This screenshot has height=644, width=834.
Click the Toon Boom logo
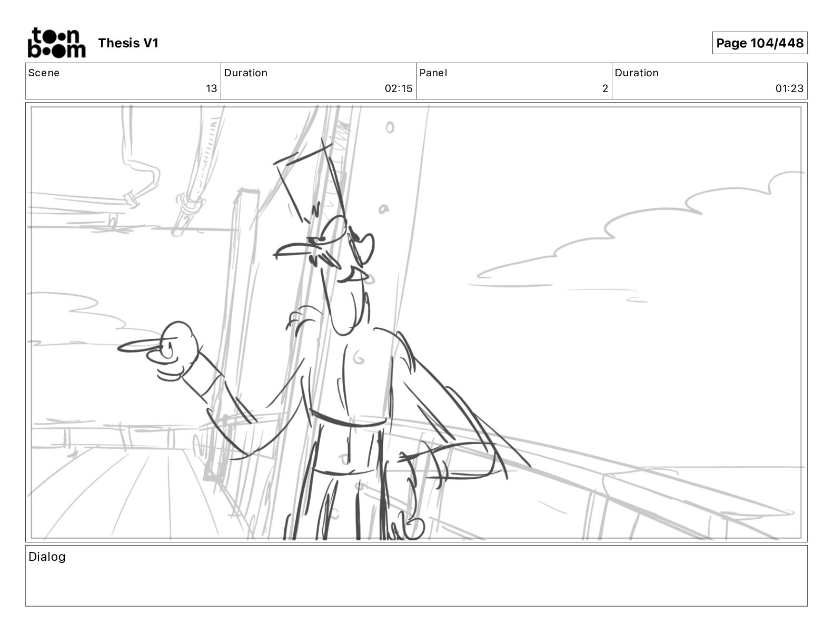(56, 43)
